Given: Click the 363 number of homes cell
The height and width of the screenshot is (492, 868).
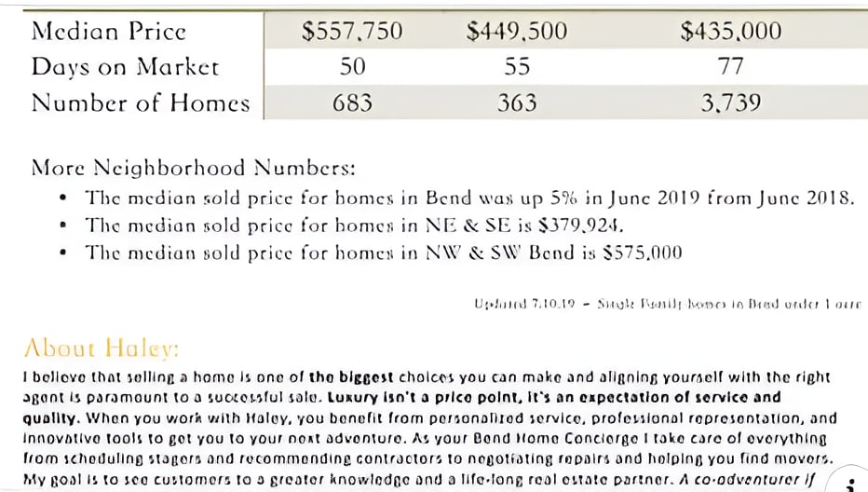Looking at the screenshot, I should coord(517,103).
